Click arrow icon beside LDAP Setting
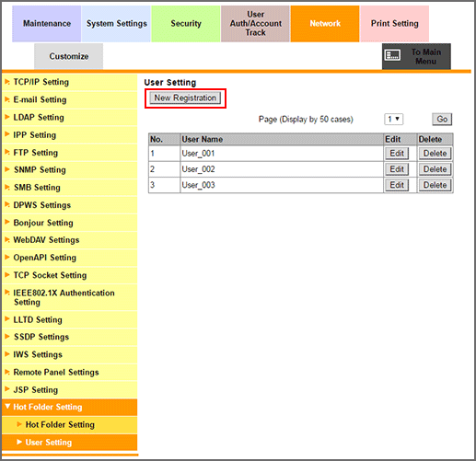The image size is (476, 461). (7, 117)
